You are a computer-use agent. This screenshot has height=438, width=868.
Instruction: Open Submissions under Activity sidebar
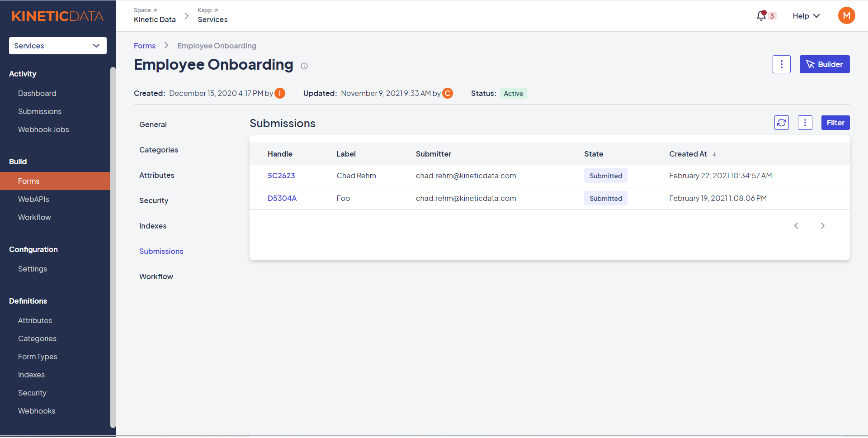pos(40,111)
